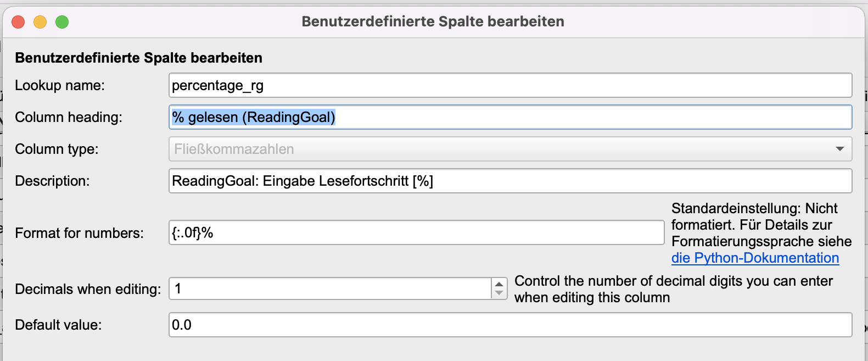868x361 pixels.
Task: Minimize the window using the yellow button
Action: tap(40, 22)
